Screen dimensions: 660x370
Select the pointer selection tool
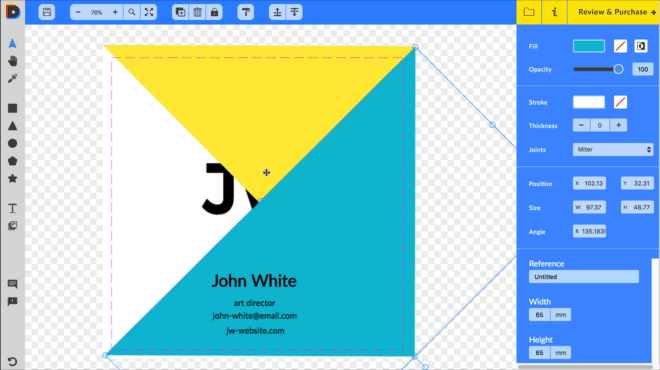tap(13, 43)
